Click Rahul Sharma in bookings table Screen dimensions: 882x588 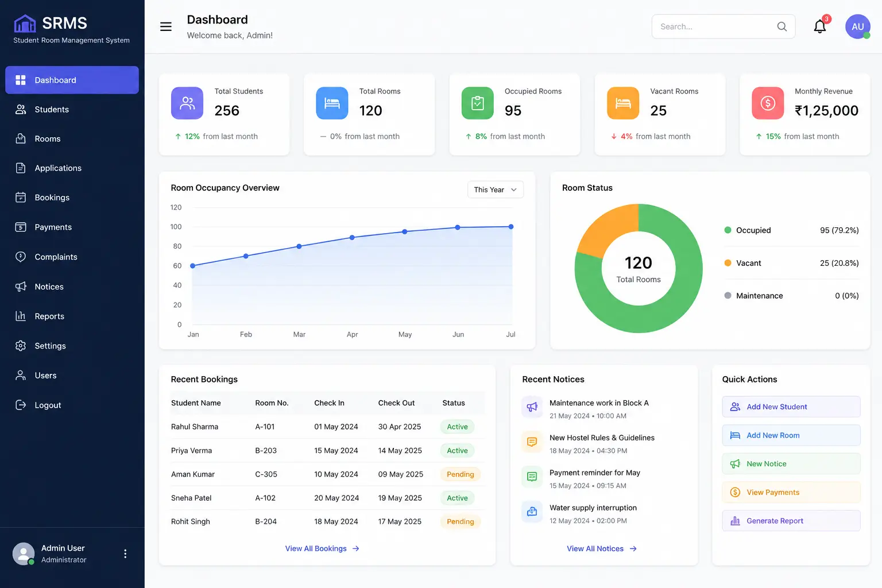195,427
